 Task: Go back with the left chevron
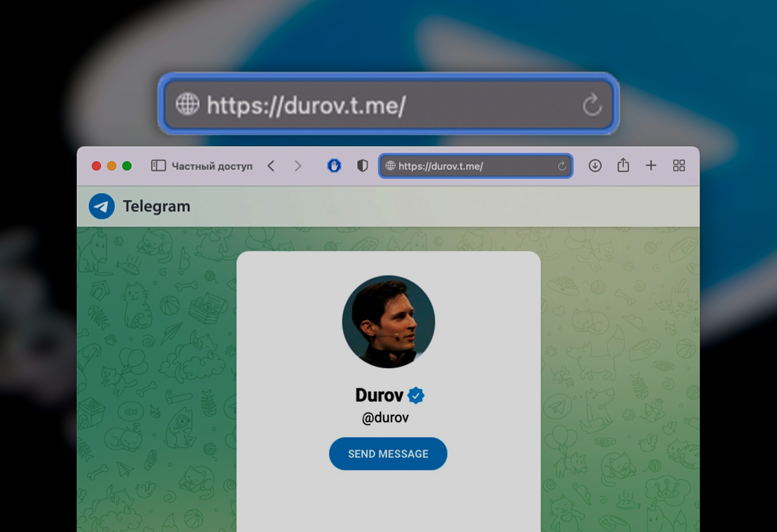[x=271, y=166]
